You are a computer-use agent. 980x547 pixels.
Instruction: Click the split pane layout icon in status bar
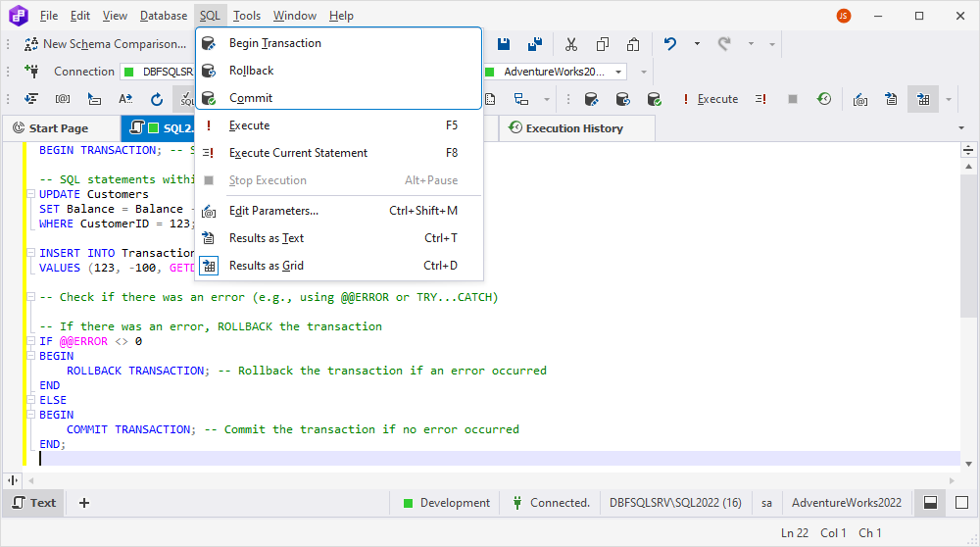point(930,503)
